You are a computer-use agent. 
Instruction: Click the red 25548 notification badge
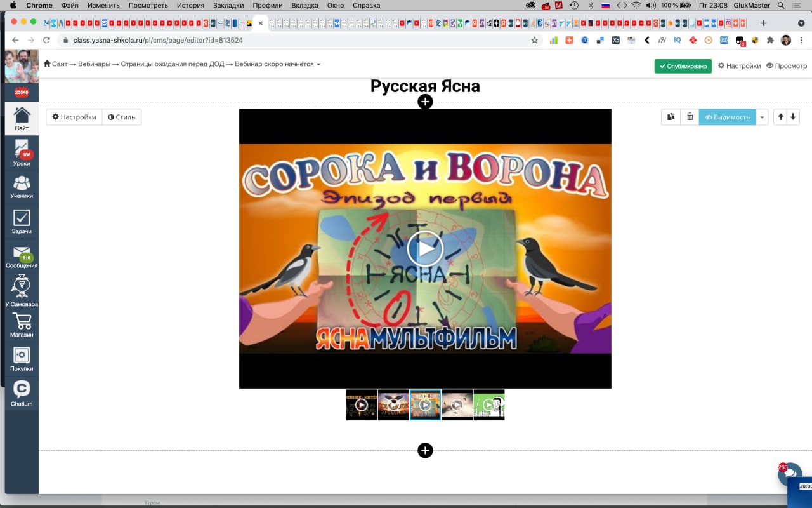pos(22,92)
